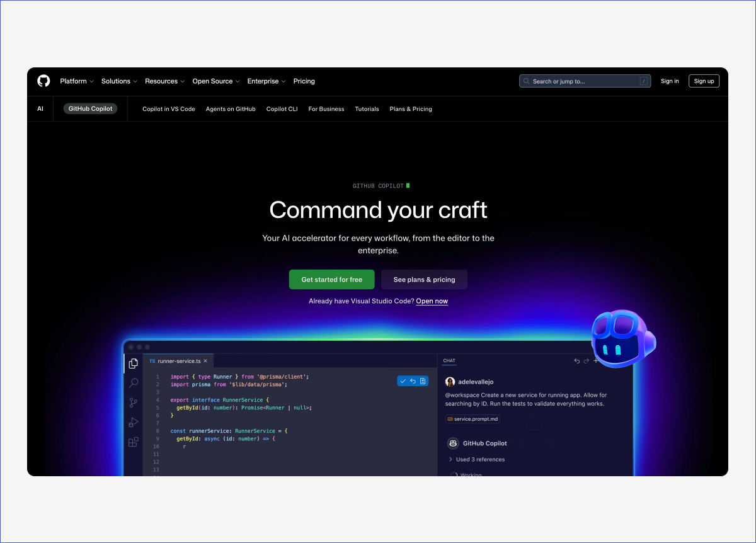Expand the Open Source dropdown
The width and height of the screenshot is (756, 543).
[216, 81]
